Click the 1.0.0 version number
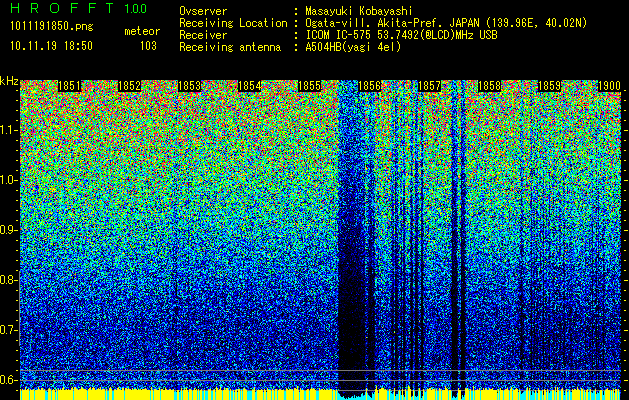 [136, 9]
